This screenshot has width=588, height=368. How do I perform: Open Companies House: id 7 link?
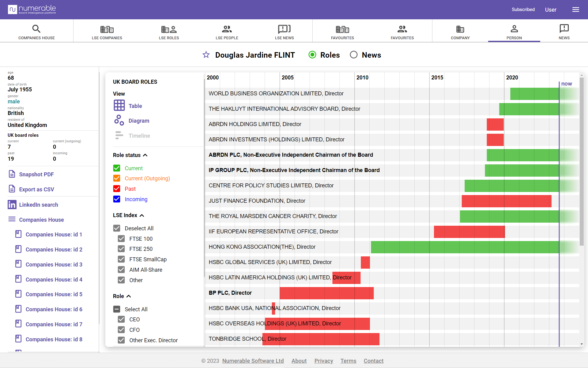pos(54,324)
